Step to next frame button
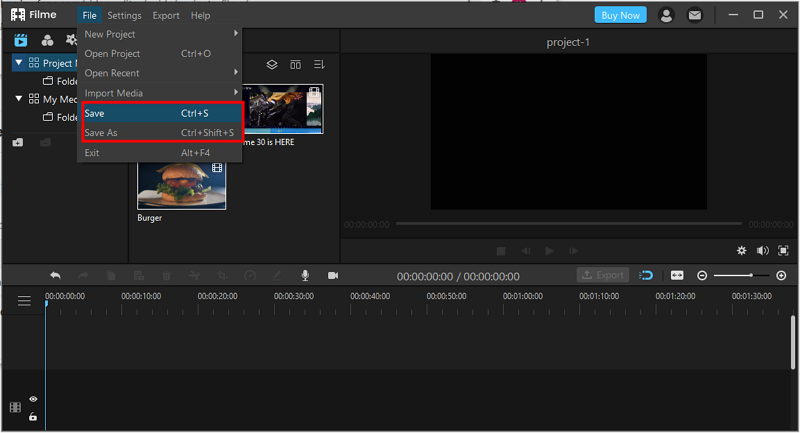 tap(573, 251)
